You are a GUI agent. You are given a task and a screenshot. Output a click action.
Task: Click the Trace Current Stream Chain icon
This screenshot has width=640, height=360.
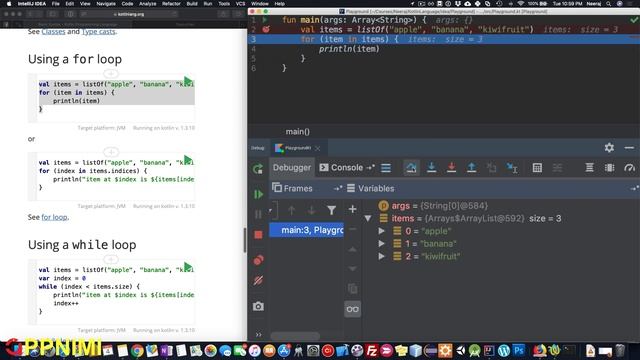coord(557,168)
